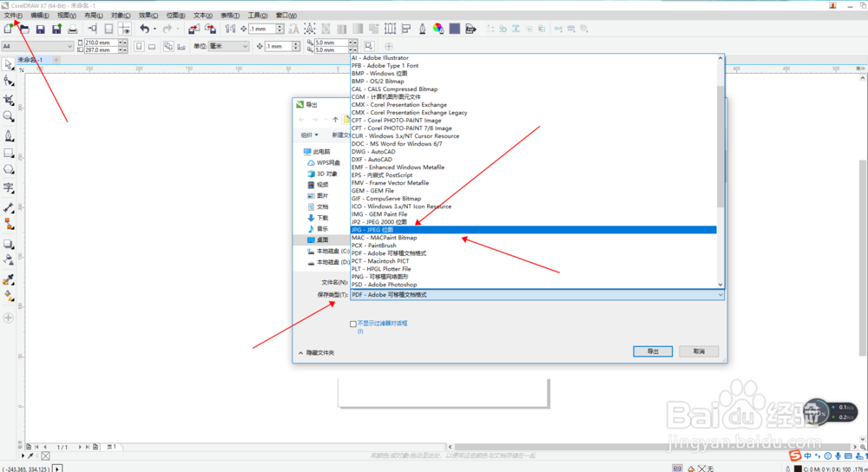Choose GIF - CompuServe Bitmap format
Viewport: 868px width, 472px height.
tap(534, 199)
